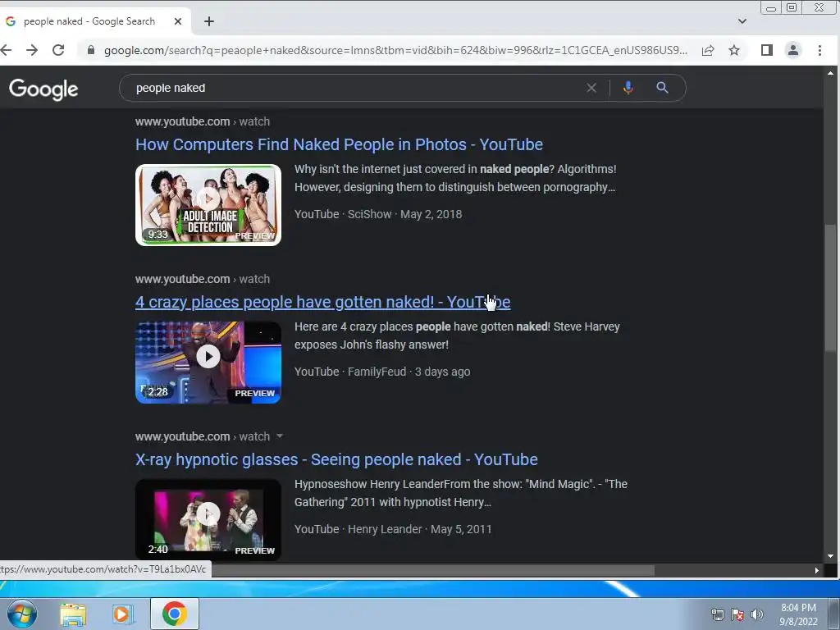The height and width of the screenshot is (630, 840).
Task: Open 4 crazy places people result link
Action: click(x=322, y=302)
